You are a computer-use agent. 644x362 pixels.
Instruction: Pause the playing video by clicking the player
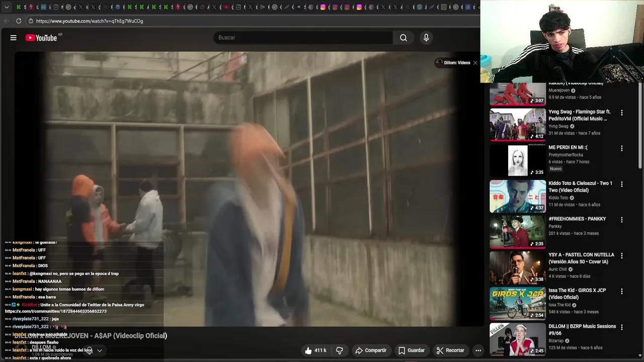(249, 189)
